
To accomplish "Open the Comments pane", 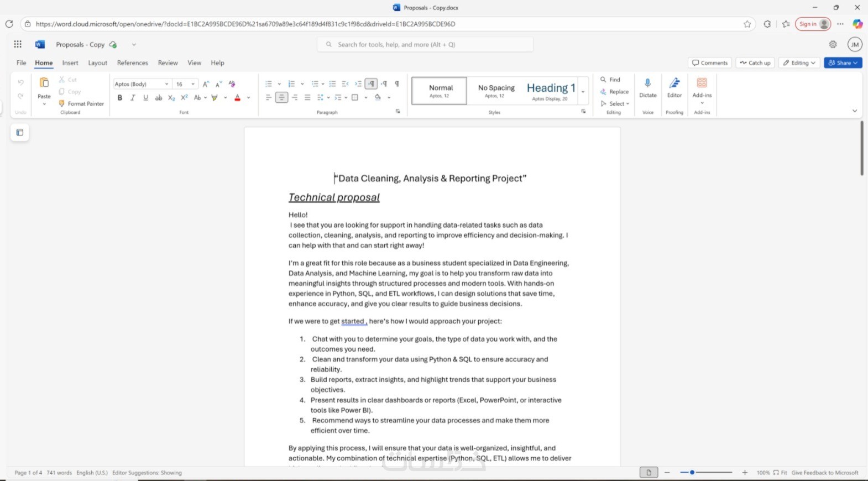I will click(x=710, y=63).
